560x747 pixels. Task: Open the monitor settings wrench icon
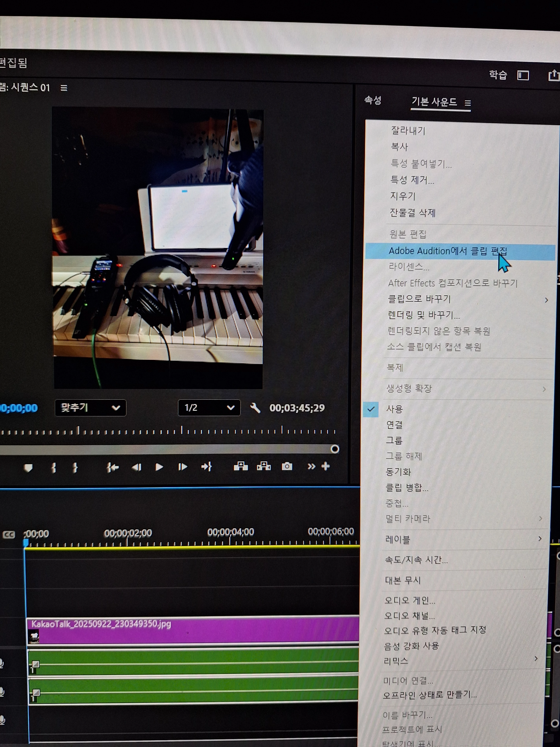point(255,408)
